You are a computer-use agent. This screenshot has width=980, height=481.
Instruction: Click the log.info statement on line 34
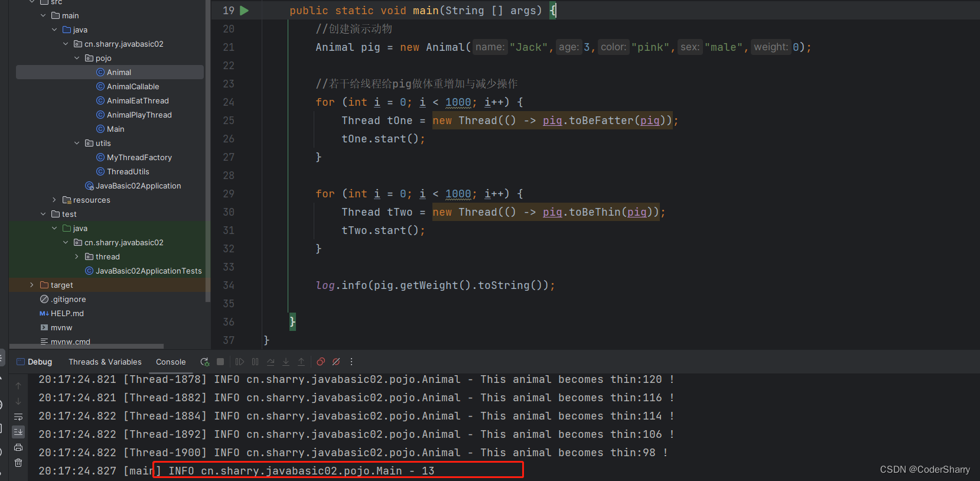point(435,285)
